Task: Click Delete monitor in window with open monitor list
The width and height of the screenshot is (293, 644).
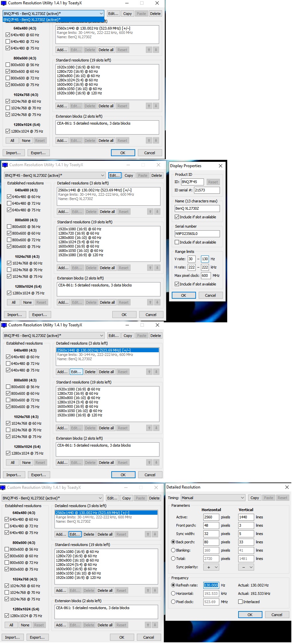Action: click(155, 14)
